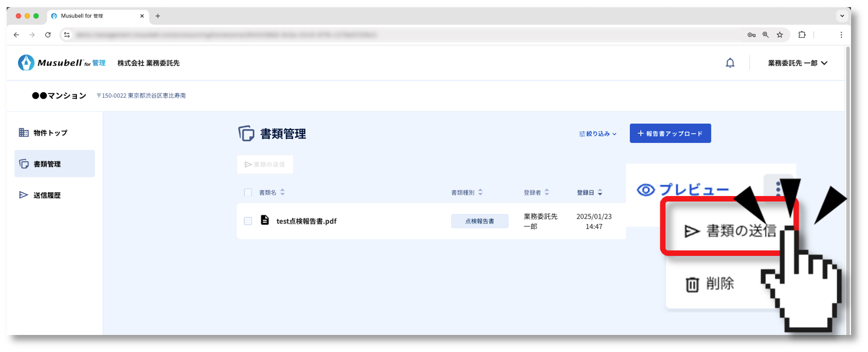Click the browser zoom magnifier icon

(x=765, y=35)
